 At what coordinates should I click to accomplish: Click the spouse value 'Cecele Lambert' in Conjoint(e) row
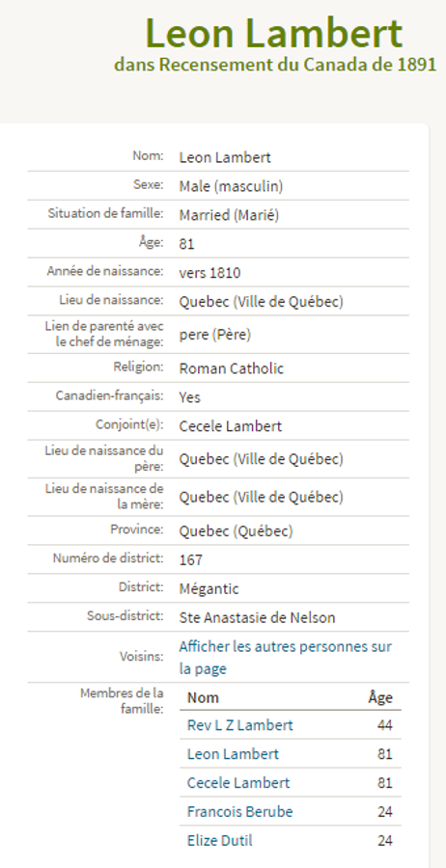coord(231,425)
